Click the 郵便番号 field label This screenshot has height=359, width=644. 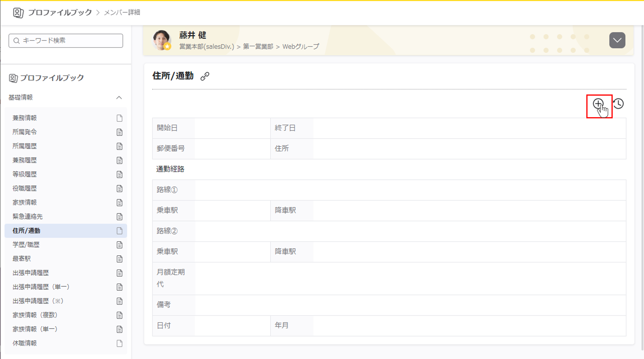(171, 149)
